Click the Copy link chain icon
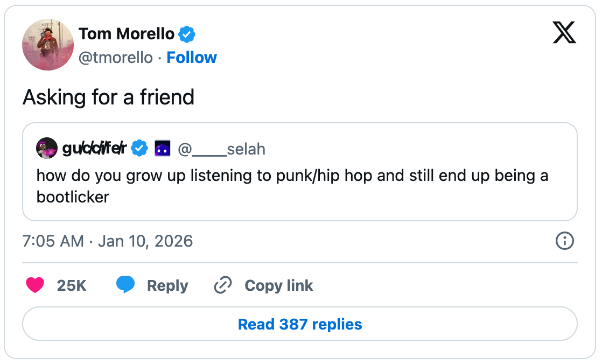This screenshot has width=602, height=364. point(222,285)
